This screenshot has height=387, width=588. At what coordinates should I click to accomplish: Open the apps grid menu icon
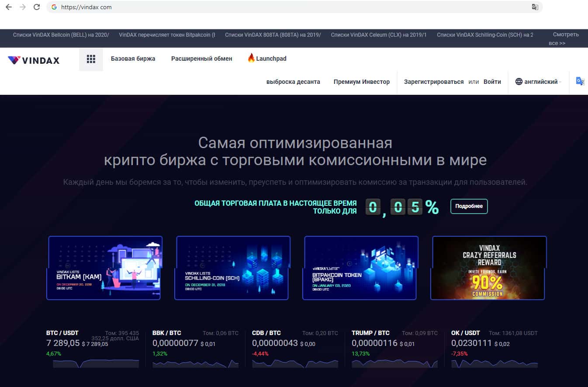click(91, 59)
